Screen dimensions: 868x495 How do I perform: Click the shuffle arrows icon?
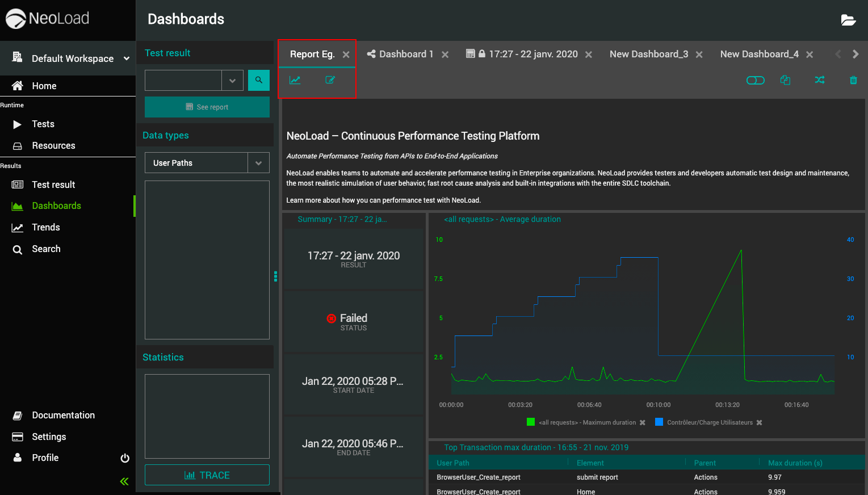click(819, 80)
